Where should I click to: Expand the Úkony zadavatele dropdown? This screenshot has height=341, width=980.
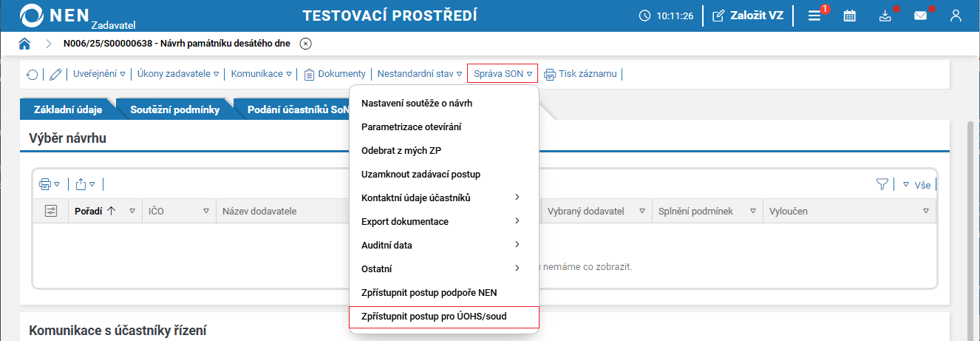[x=178, y=74]
